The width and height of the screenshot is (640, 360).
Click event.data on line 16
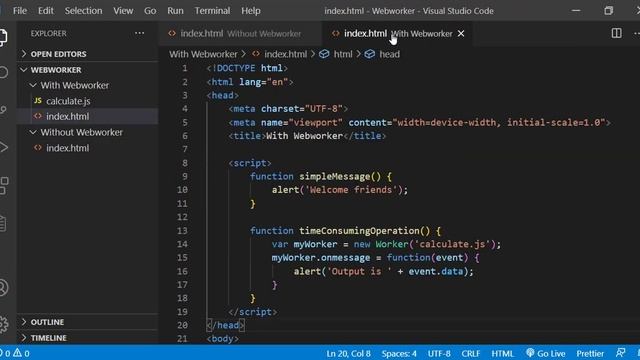[436, 271]
